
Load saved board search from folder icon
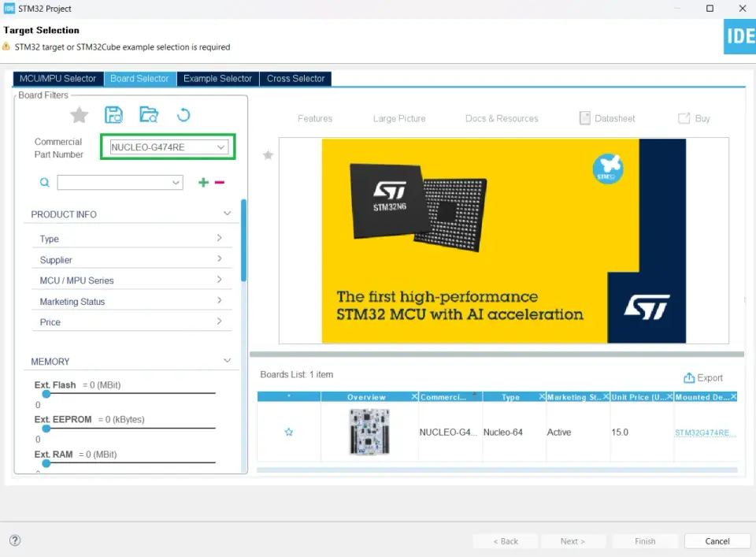(149, 115)
